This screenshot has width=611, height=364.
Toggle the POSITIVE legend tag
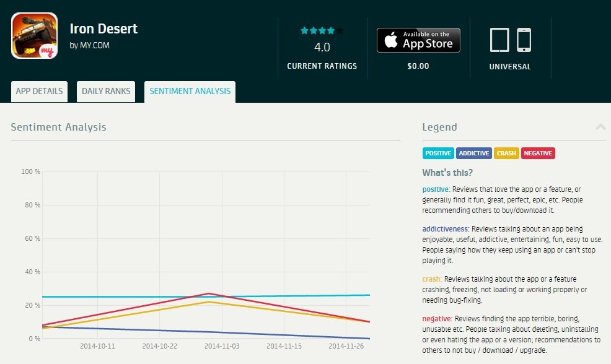(438, 153)
